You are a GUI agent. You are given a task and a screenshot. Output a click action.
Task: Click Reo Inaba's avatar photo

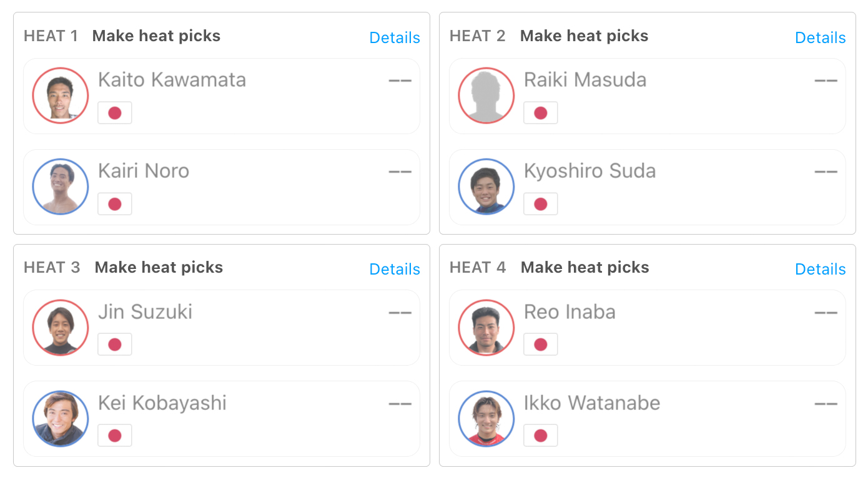tap(486, 328)
